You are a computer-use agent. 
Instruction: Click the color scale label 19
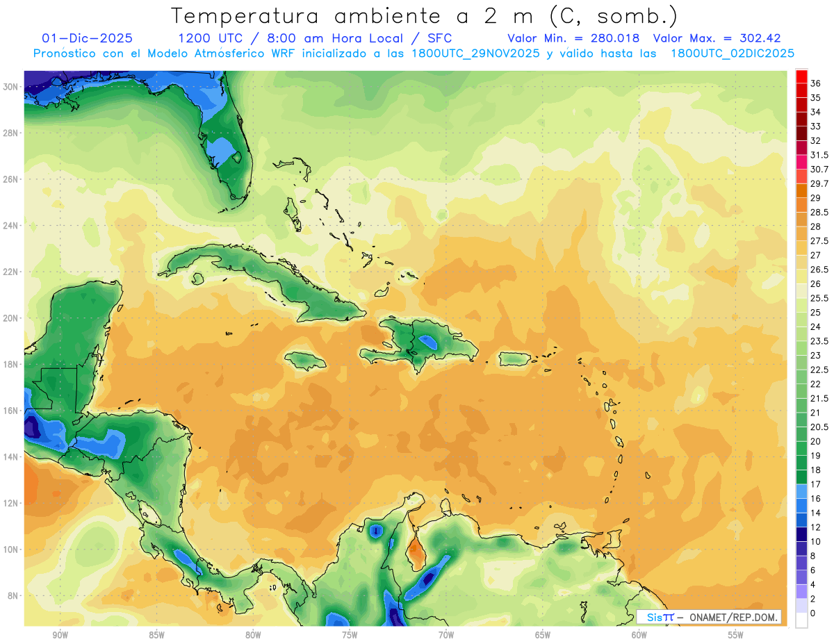click(x=816, y=456)
